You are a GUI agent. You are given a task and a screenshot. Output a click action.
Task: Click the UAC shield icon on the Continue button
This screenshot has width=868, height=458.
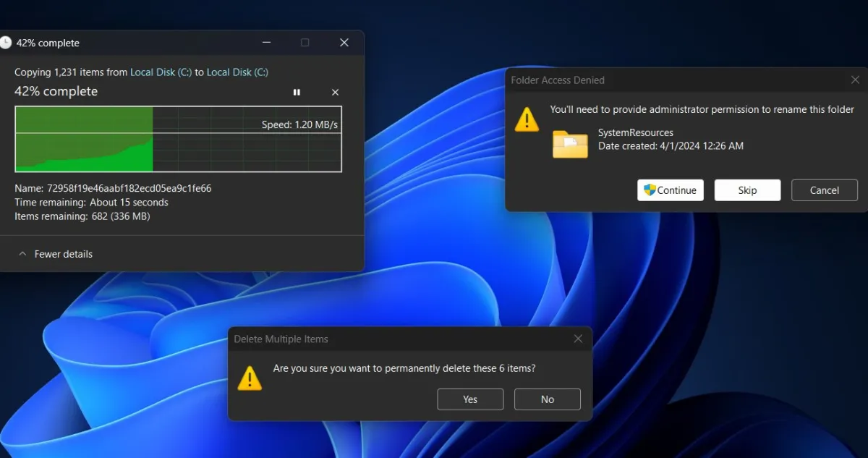click(650, 190)
